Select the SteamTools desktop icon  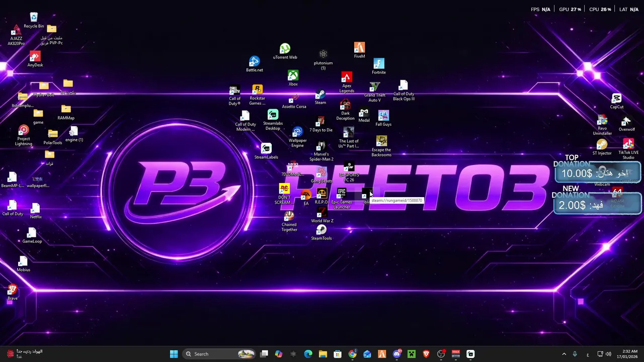(x=321, y=232)
